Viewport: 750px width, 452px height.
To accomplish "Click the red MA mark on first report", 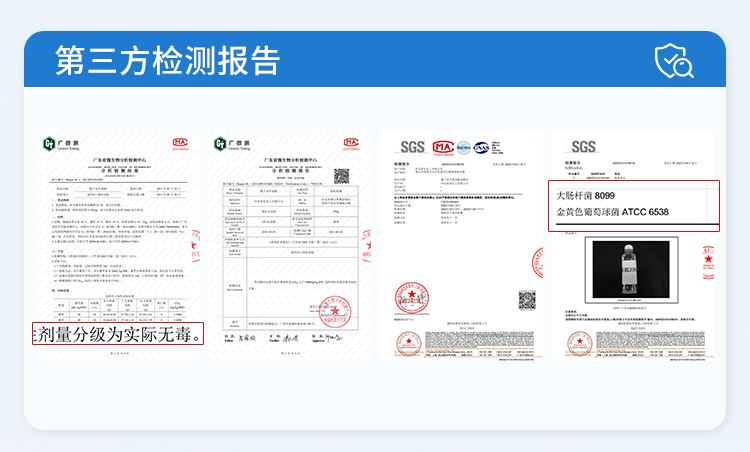I will click(x=180, y=143).
